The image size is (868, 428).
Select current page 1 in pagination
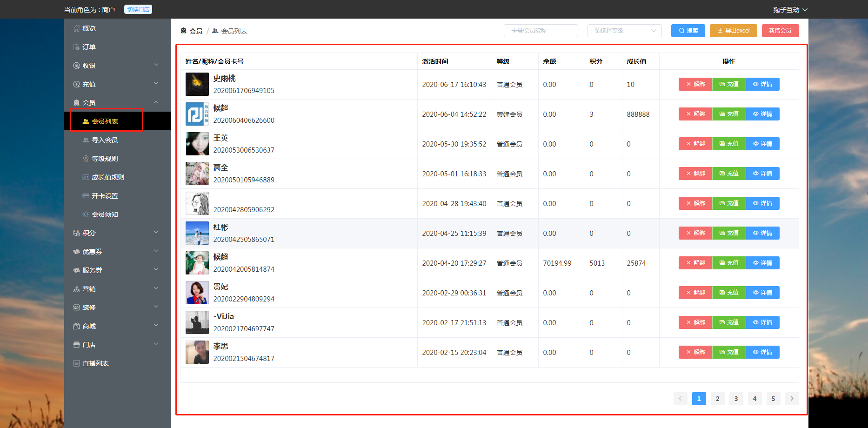(x=699, y=399)
